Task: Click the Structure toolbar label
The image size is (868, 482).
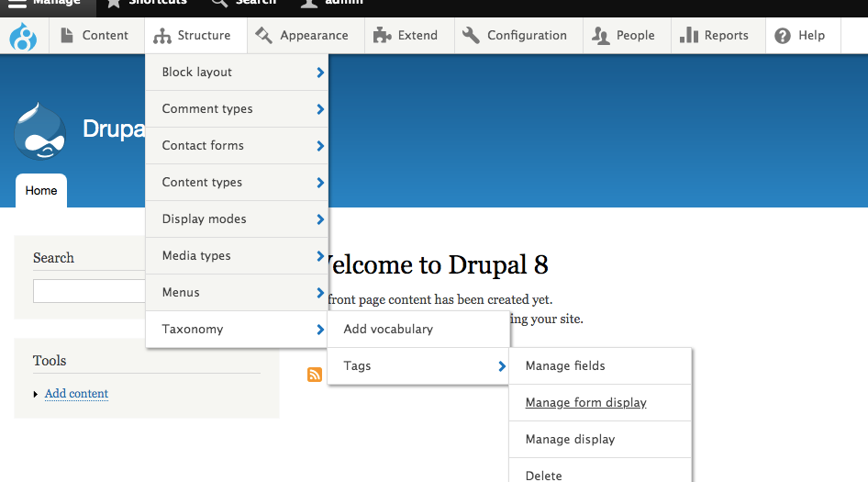Action: pyautogui.click(x=204, y=36)
